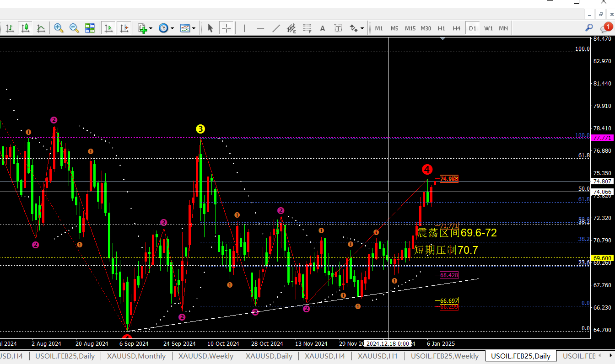Switch timeframe to M5
This screenshot has width=615, height=364.
point(394,28)
